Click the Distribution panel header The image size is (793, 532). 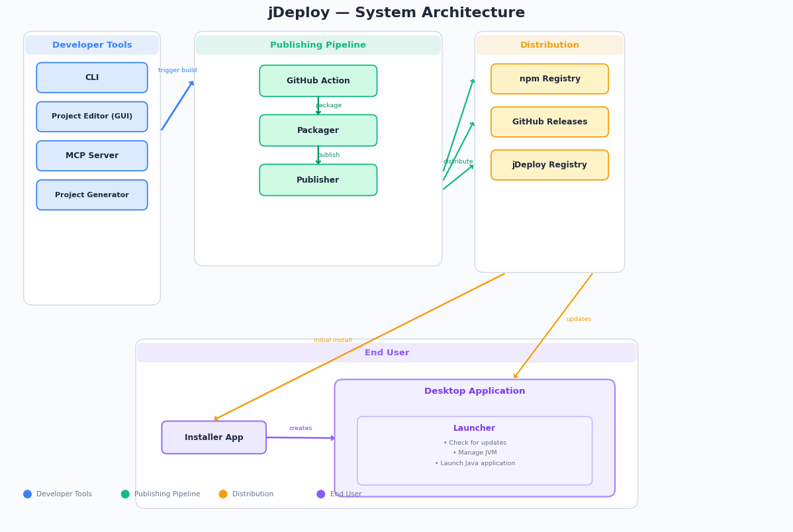[550, 45]
